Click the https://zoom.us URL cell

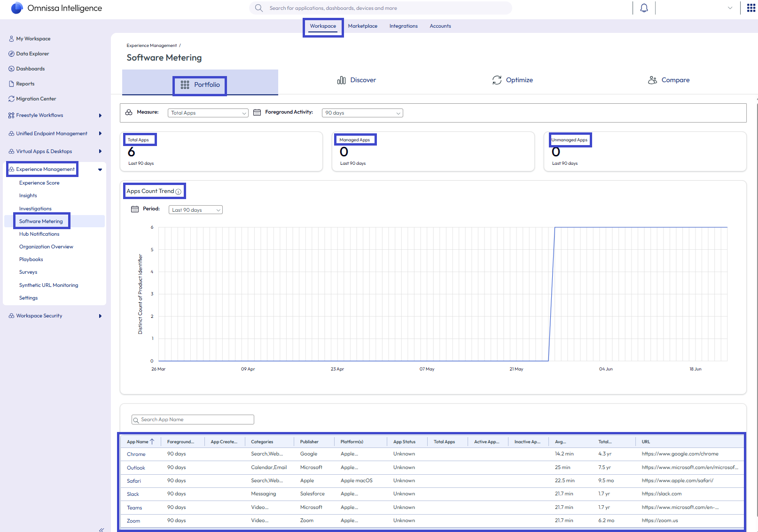(660, 521)
